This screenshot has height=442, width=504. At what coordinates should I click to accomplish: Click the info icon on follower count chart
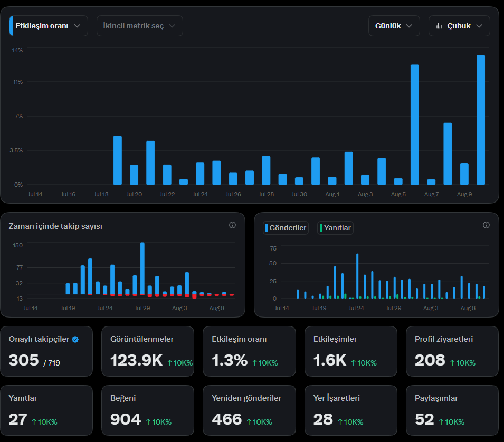pos(232,225)
